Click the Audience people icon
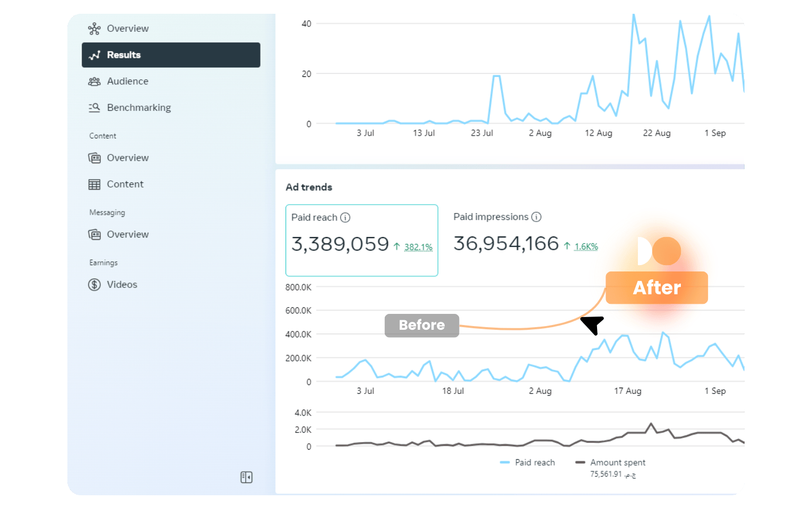 pos(94,82)
